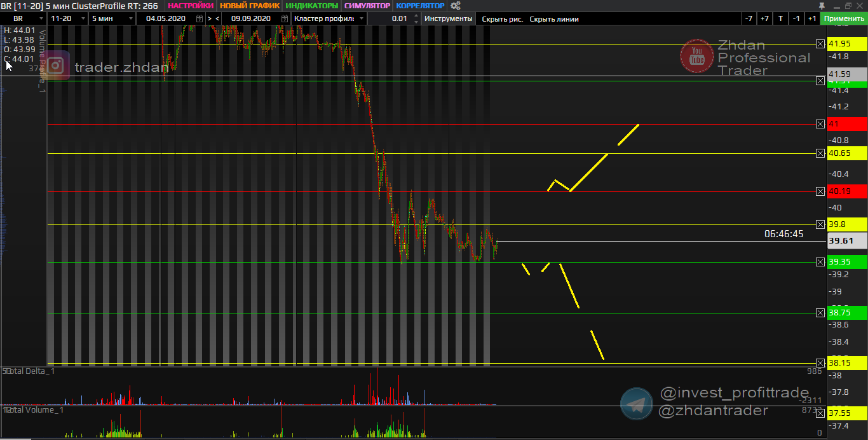Open the end date calendar picker icon
Image resolution: width=868 pixels, height=440 pixels.
point(283,19)
